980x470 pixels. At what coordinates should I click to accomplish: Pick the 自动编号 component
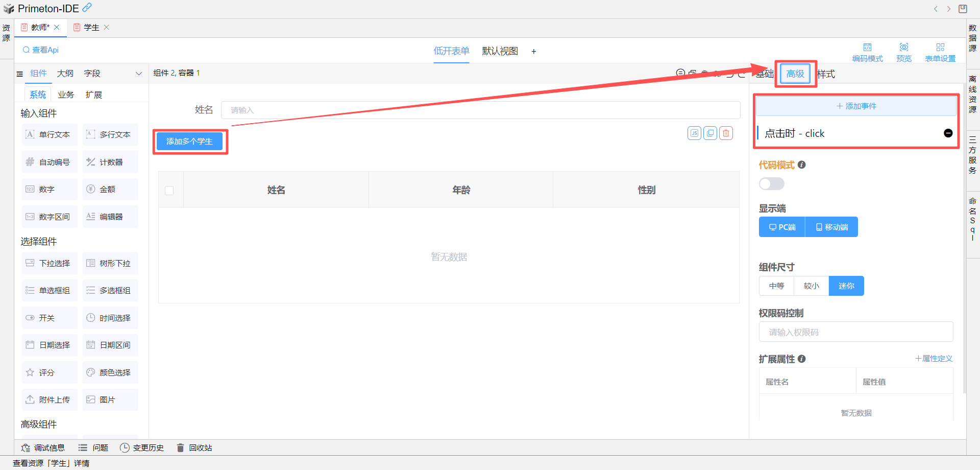[50, 162]
